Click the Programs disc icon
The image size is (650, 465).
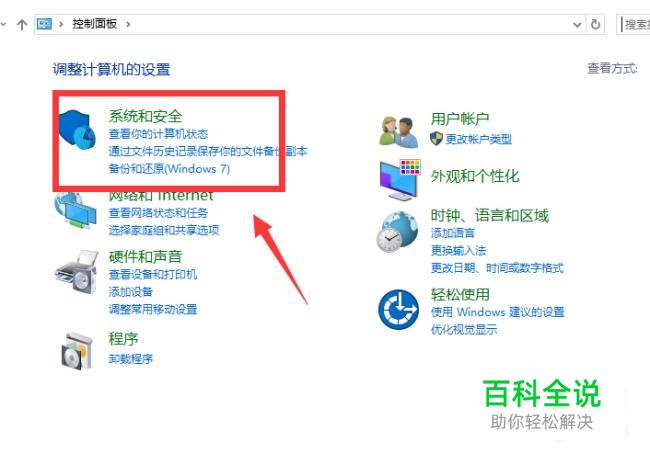click(x=77, y=351)
